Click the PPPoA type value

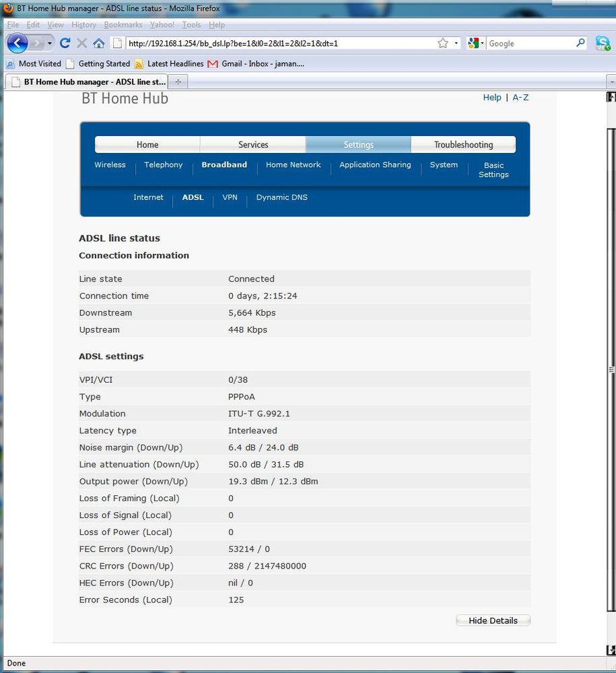click(241, 397)
